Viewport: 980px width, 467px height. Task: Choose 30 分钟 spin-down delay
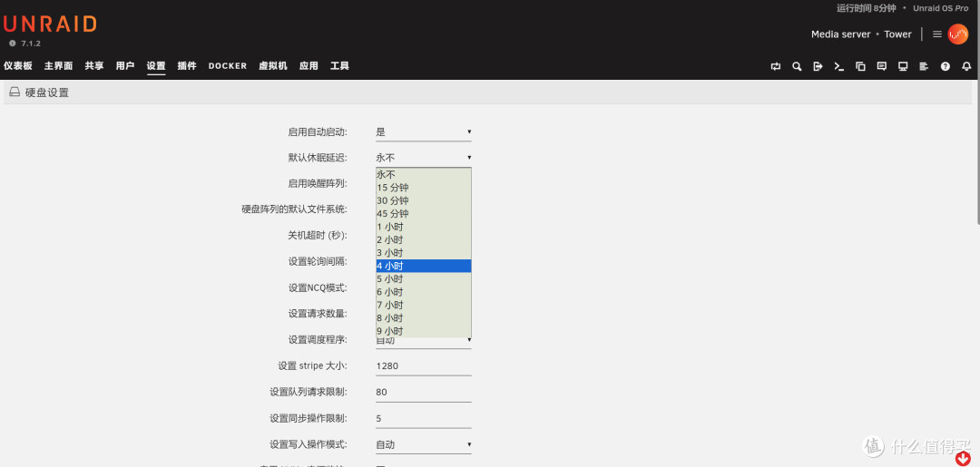click(x=423, y=200)
